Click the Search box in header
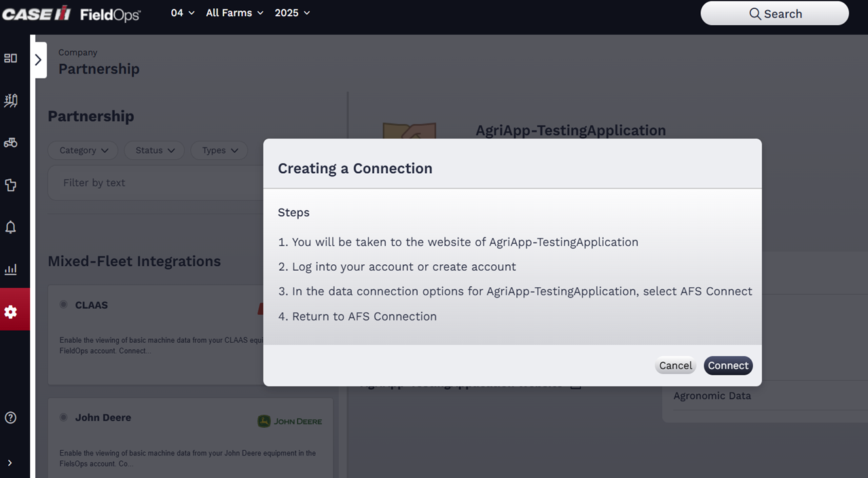The width and height of the screenshot is (868, 478). (x=774, y=14)
